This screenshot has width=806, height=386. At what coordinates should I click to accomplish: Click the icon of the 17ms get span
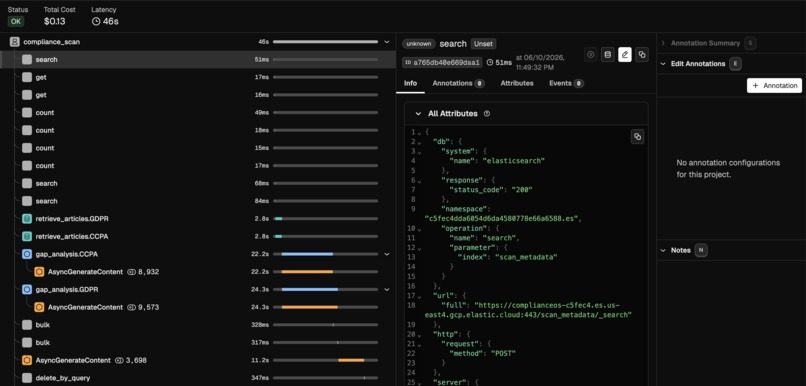(27, 77)
